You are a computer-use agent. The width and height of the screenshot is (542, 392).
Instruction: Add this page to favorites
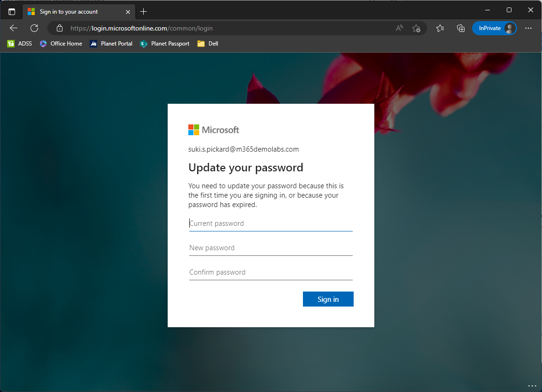coord(416,28)
